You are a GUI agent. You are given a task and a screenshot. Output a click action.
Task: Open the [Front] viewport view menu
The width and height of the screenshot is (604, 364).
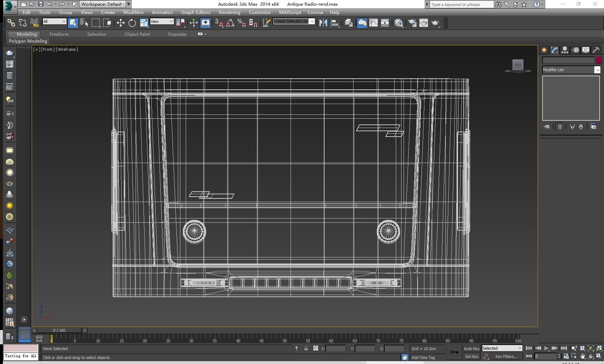click(48, 49)
